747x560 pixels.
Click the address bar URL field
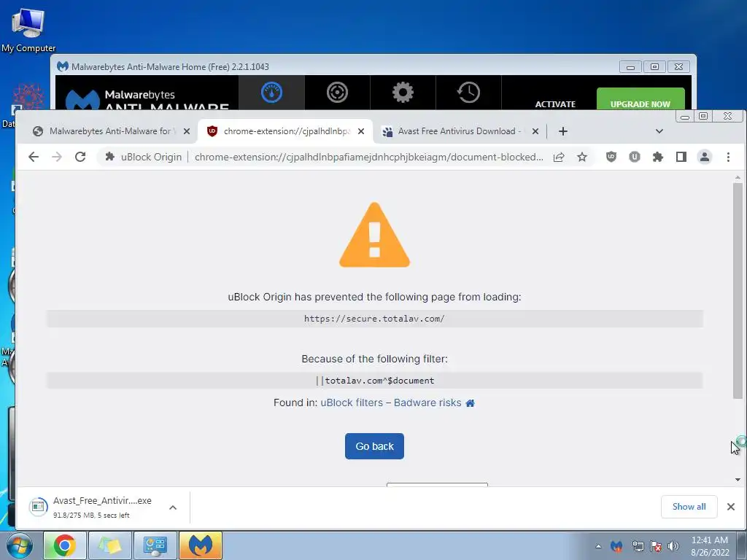tap(368, 157)
